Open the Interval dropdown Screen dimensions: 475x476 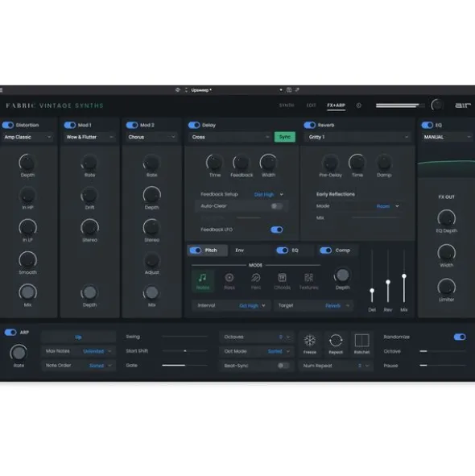(x=231, y=306)
